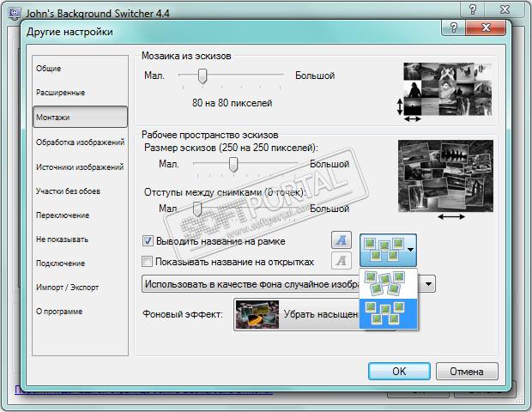Click the Фоновый эффект preview thumbnail

pyautogui.click(x=257, y=314)
